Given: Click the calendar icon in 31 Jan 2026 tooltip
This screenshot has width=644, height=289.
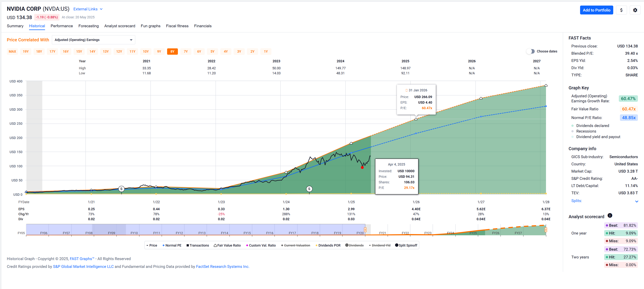Looking at the screenshot, I should click(x=406, y=90).
